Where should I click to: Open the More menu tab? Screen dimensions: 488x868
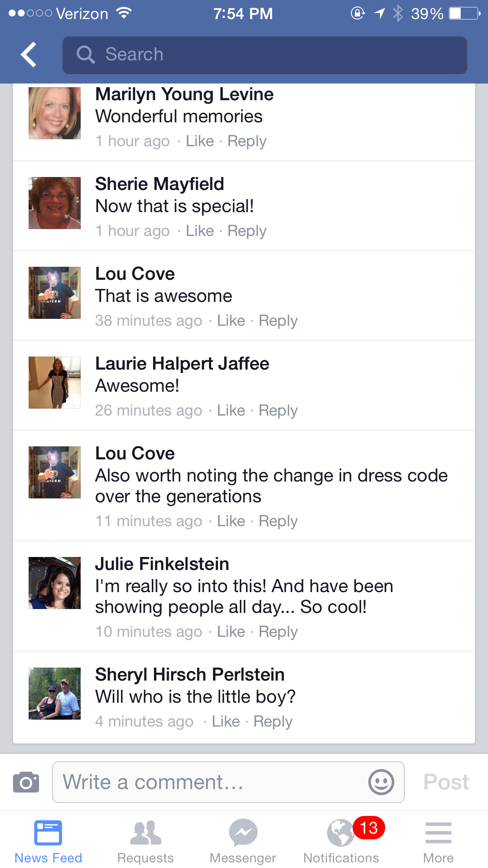point(438,842)
